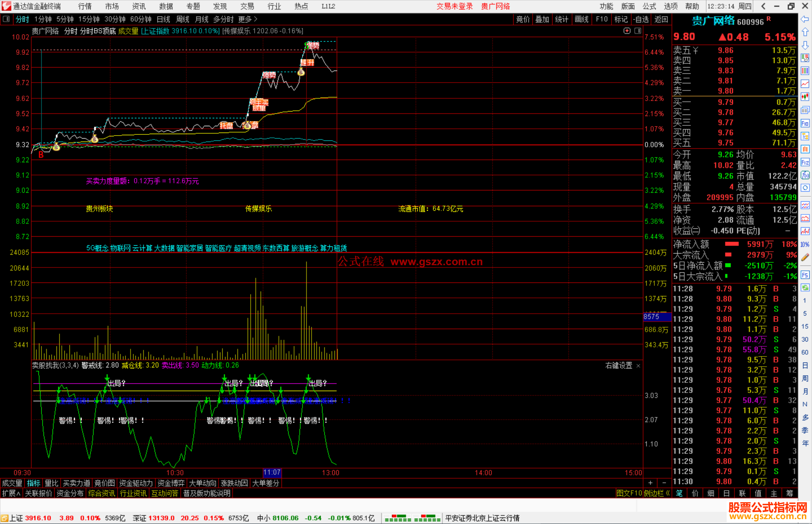812x524 pixels.
Task: Open the candlestick chart sidebar icon
Action: coord(804,97)
